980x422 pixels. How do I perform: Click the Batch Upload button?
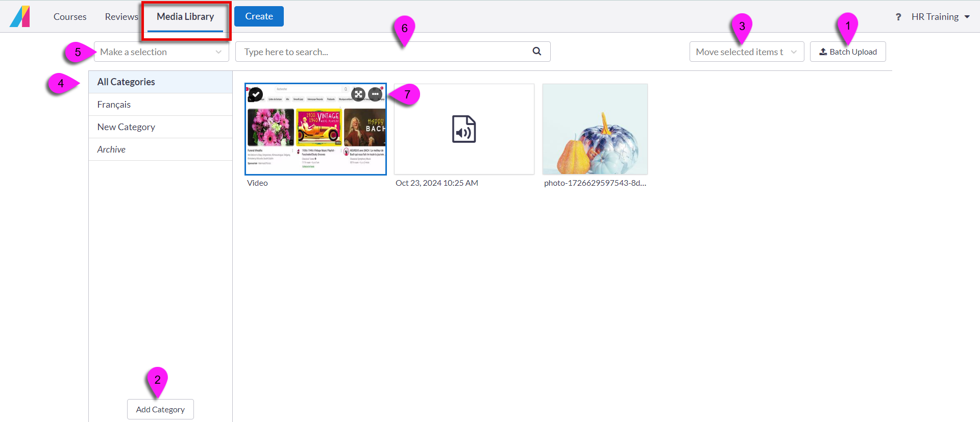click(848, 52)
